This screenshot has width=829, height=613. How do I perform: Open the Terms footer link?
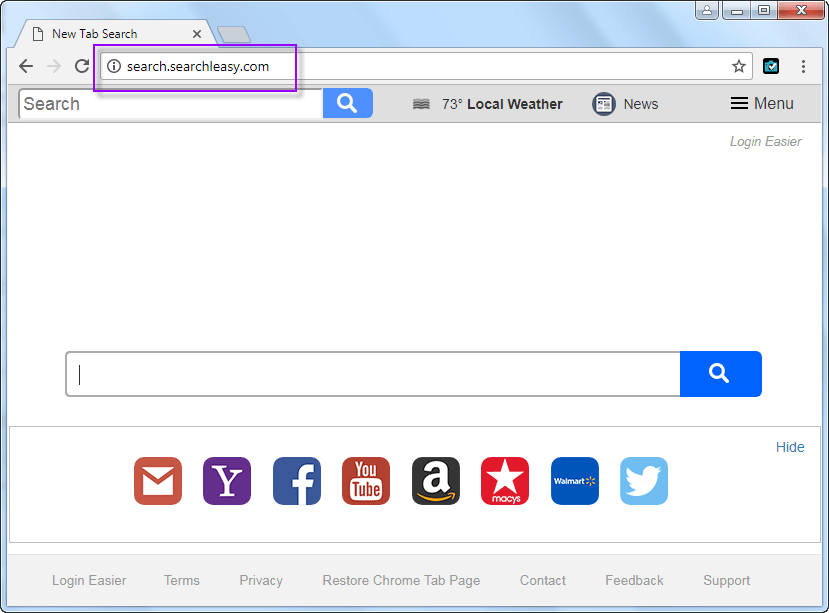point(181,580)
